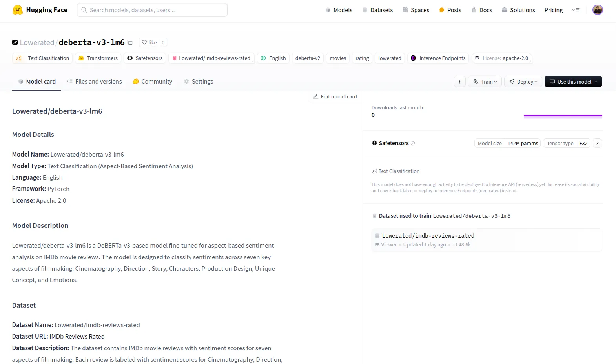Go to the Settings tab
The width and height of the screenshot is (616, 364).
click(x=199, y=82)
